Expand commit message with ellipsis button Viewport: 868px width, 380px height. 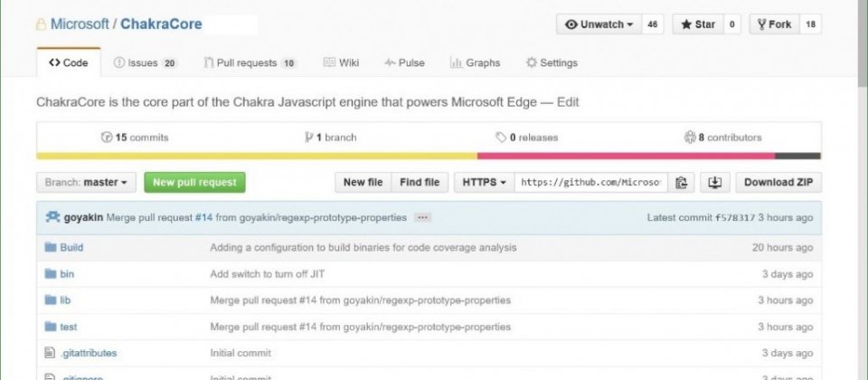pyautogui.click(x=423, y=218)
